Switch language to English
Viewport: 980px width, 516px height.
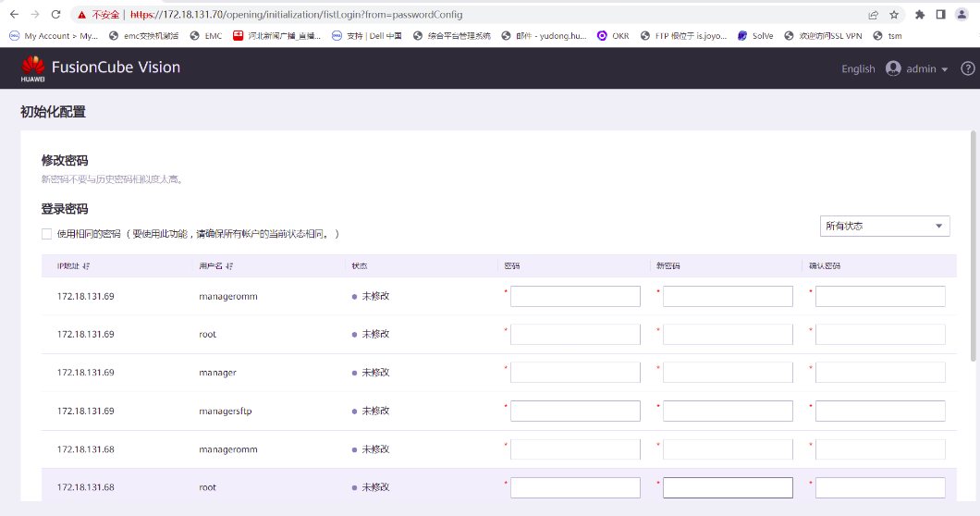coord(858,68)
